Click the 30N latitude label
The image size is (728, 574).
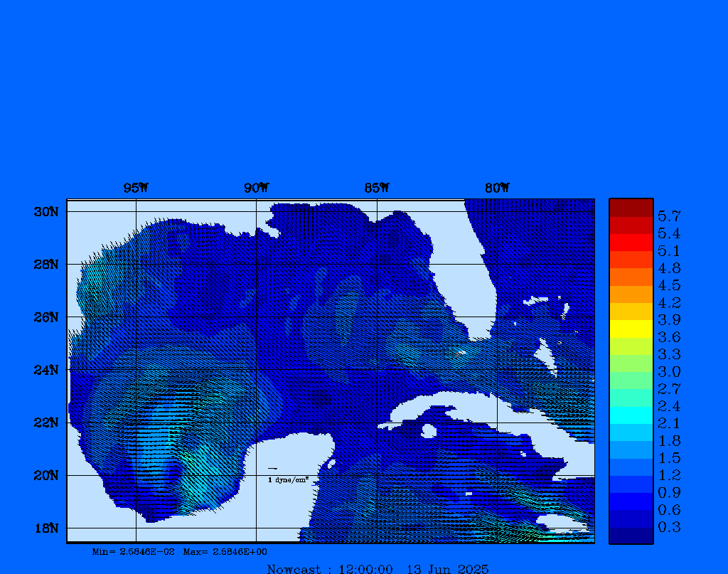(45, 212)
